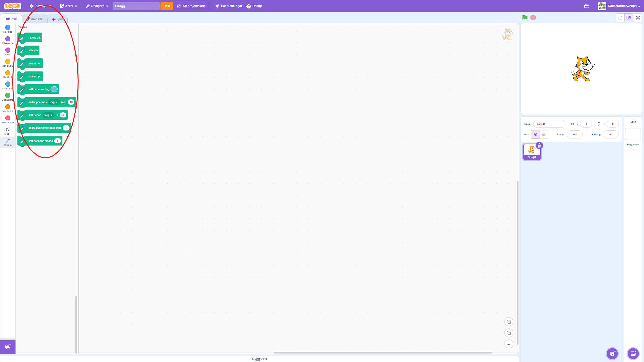The height and width of the screenshot is (362, 644).
Task: Open the Ljud tab
Action: click(x=57, y=19)
